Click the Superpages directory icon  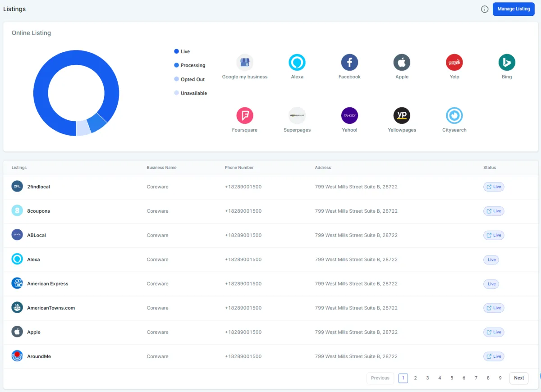point(297,115)
